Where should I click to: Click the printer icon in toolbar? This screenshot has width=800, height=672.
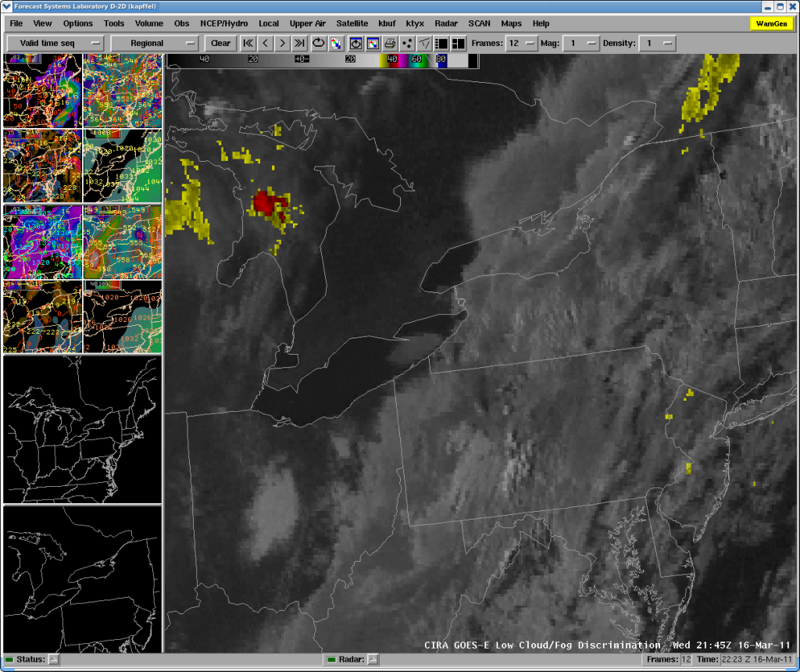click(390, 43)
